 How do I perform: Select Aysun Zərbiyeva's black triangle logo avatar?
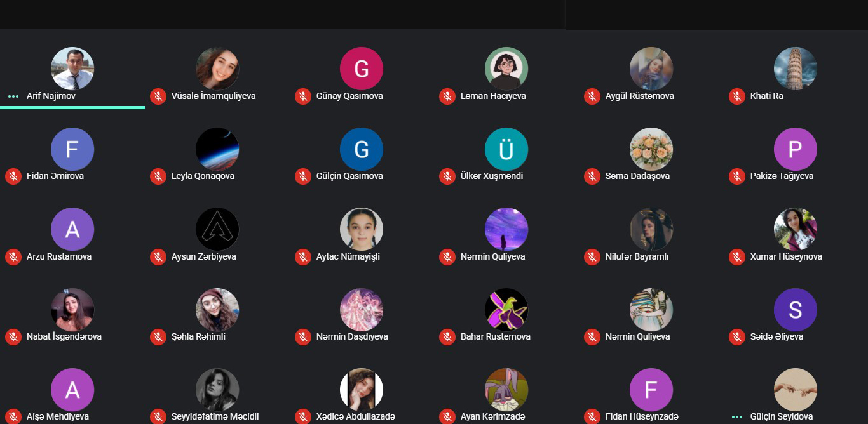[217, 229]
